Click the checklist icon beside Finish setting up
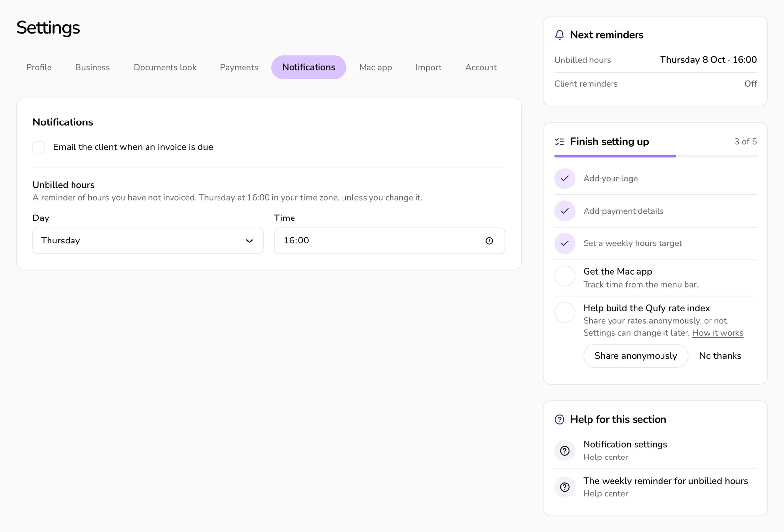 point(559,142)
